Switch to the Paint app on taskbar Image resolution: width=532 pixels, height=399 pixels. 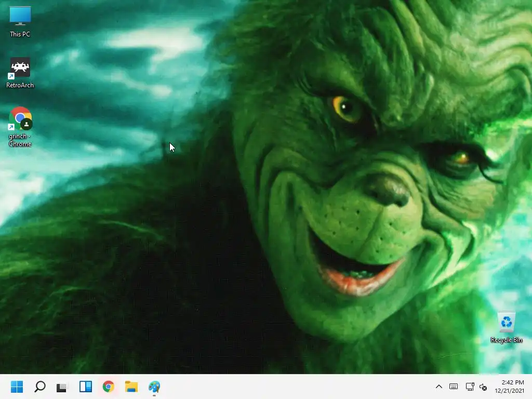click(x=154, y=387)
